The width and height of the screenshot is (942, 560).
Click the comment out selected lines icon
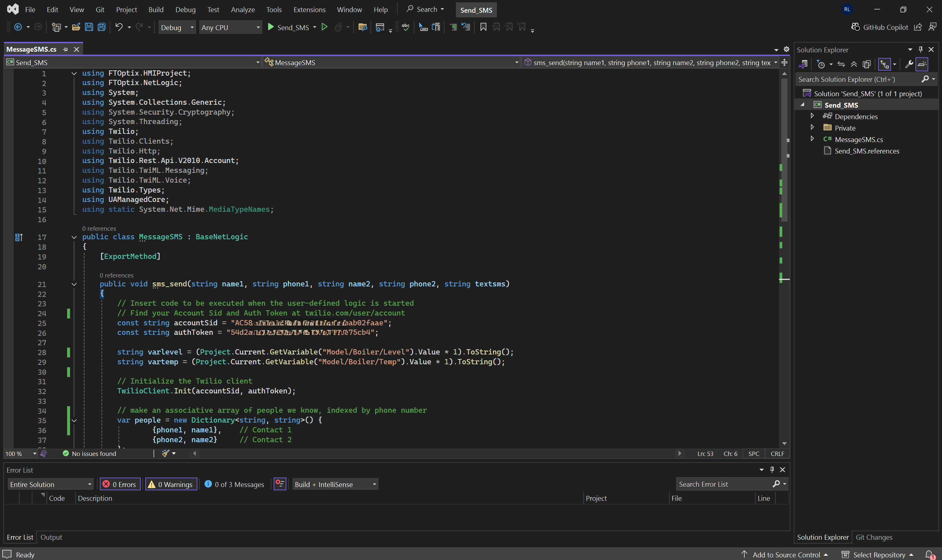click(453, 27)
